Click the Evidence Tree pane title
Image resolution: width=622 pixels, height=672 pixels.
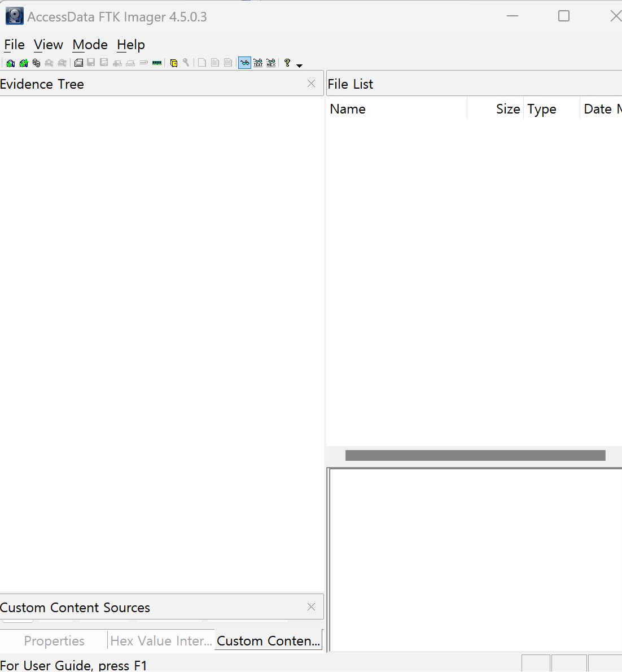point(42,84)
